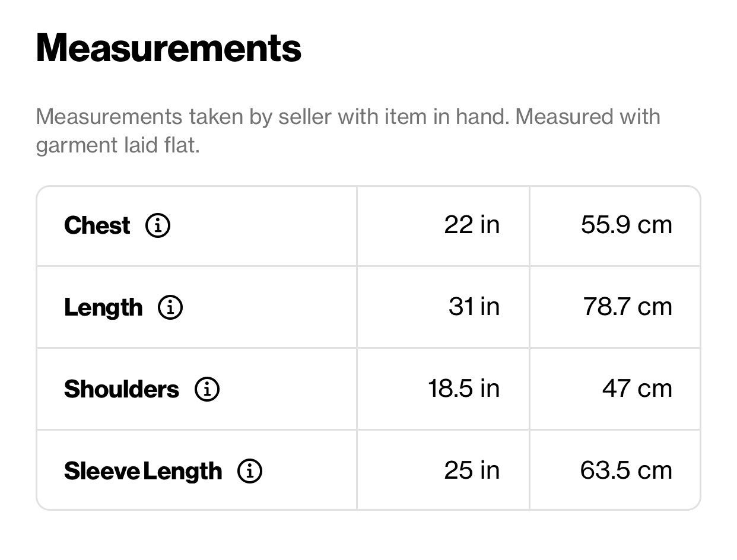Open the Shoulders measurement info icon
Image resolution: width=737 pixels, height=560 pixels.
[207, 389]
